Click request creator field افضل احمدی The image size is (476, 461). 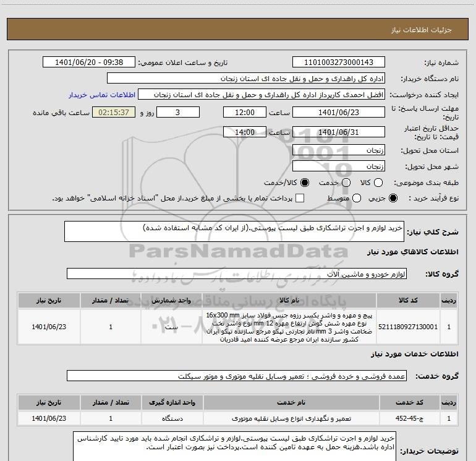click(x=261, y=95)
